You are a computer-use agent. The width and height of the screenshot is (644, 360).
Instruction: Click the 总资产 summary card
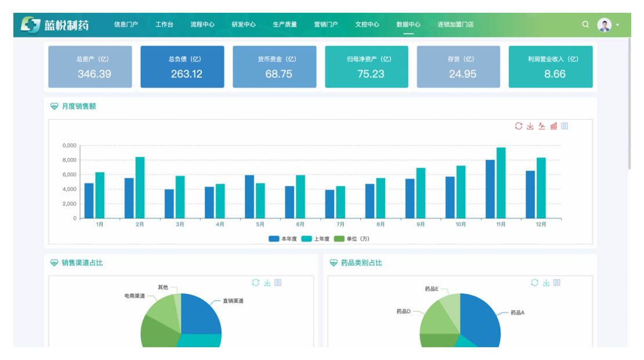(x=90, y=67)
